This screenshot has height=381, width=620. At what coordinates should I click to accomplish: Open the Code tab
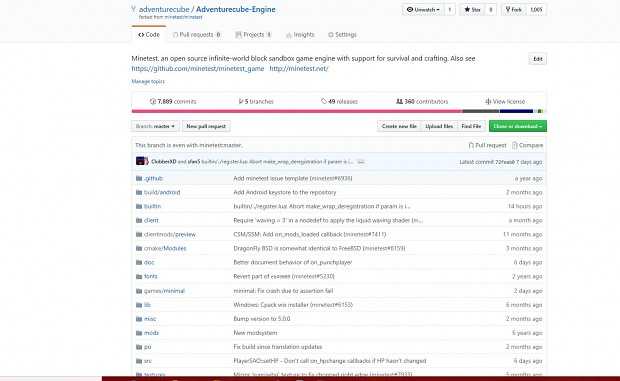pos(149,35)
